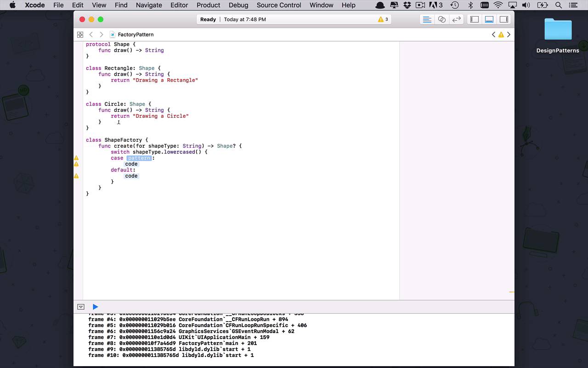The height and width of the screenshot is (368, 588).
Task: Open the Wi-Fi menu
Action: (x=498, y=5)
